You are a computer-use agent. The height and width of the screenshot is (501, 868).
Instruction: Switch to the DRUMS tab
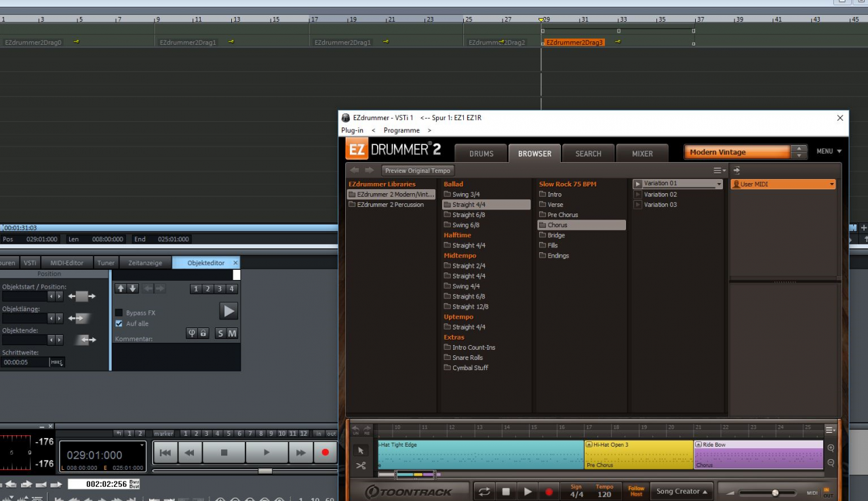[481, 153]
